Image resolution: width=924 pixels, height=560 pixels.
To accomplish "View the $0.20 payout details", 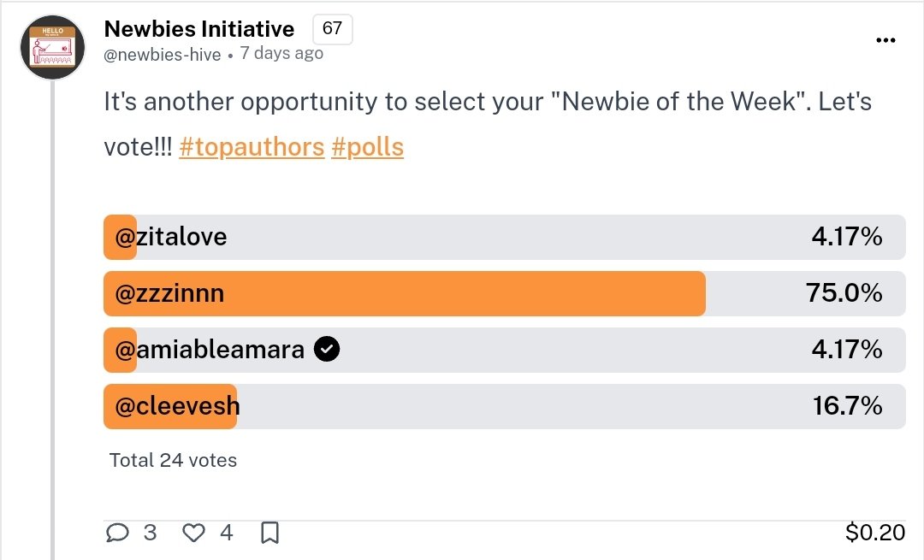I will coord(875,533).
